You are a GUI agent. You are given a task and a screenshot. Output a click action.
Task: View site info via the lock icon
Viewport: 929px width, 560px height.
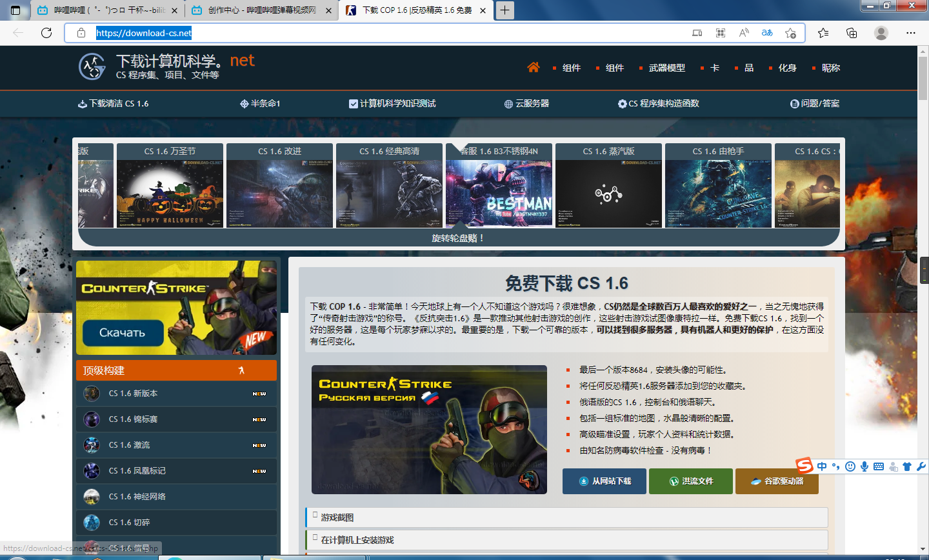tap(81, 33)
